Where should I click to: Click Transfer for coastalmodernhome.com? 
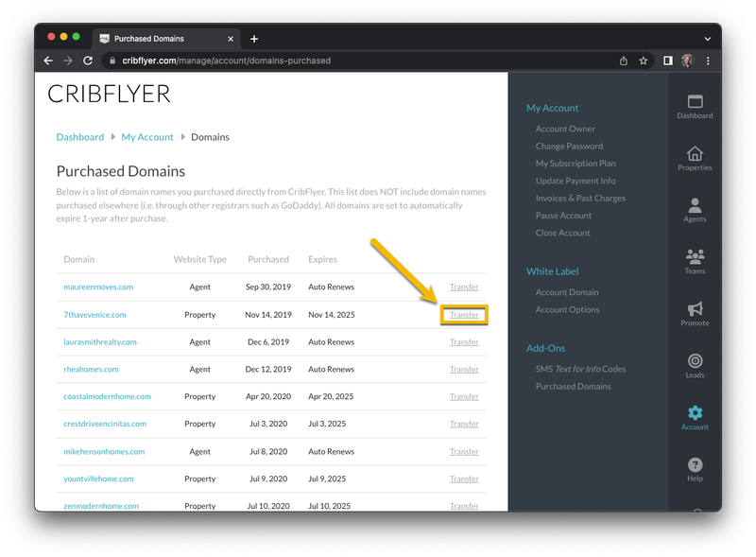tap(464, 397)
